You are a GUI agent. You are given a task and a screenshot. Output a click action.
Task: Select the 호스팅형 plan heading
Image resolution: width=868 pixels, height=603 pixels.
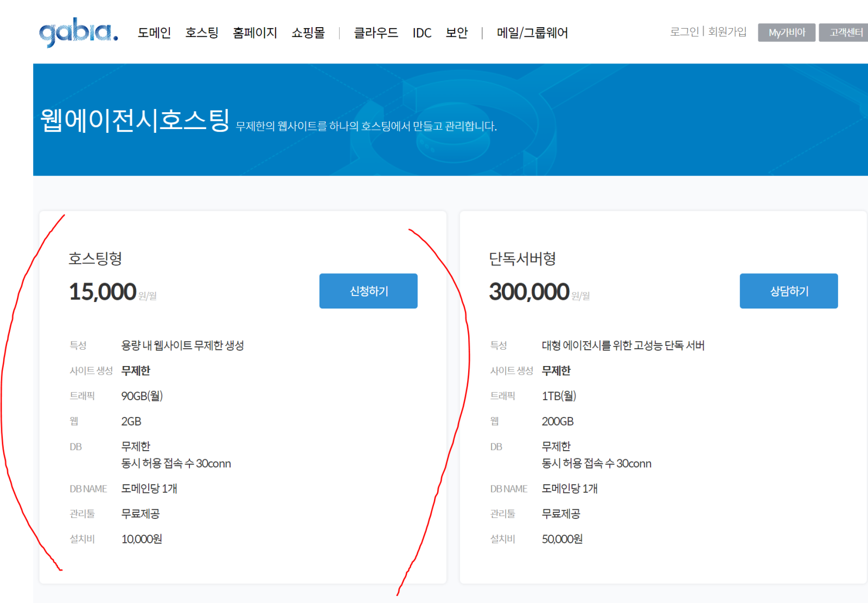pos(95,259)
